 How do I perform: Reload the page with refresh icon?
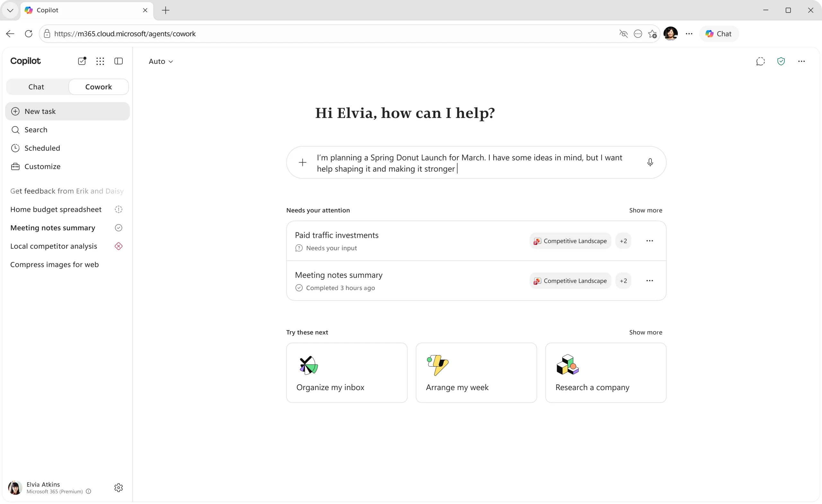(x=29, y=34)
